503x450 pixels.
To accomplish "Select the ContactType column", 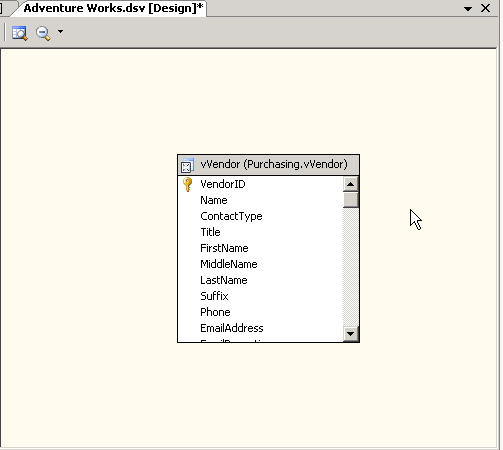I will click(231, 216).
